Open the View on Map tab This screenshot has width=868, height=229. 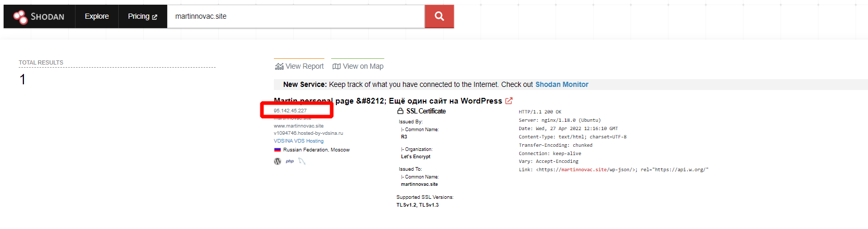(358, 66)
